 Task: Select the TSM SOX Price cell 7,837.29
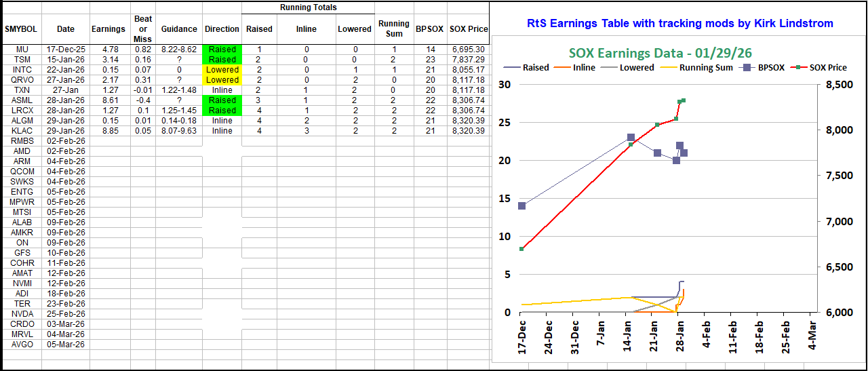(467, 60)
